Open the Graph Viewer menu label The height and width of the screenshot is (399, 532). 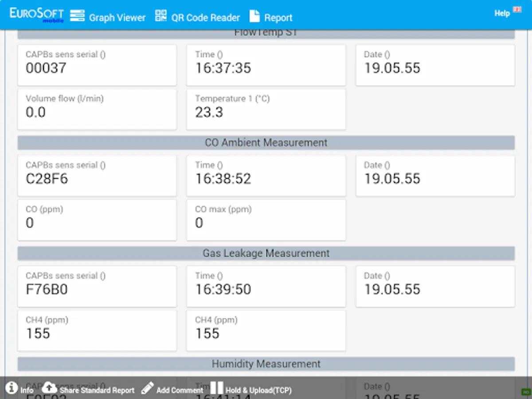pyautogui.click(x=117, y=18)
